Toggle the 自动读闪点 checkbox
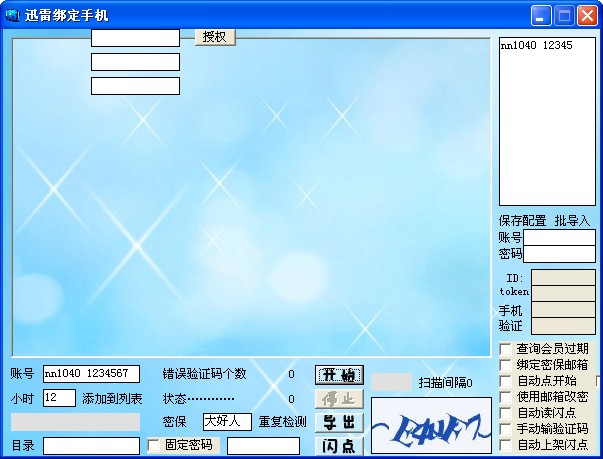The width and height of the screenshot is (603, 459). click(505, 413)
